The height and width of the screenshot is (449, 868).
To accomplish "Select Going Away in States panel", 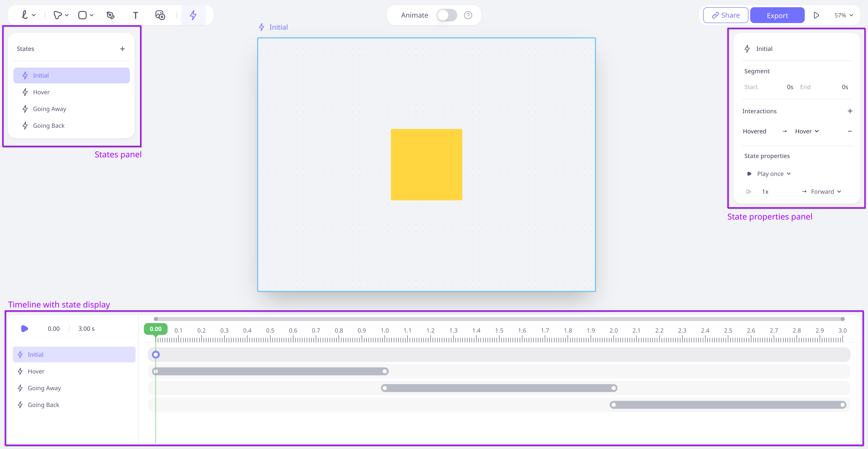I will click(x=50, y=109).
